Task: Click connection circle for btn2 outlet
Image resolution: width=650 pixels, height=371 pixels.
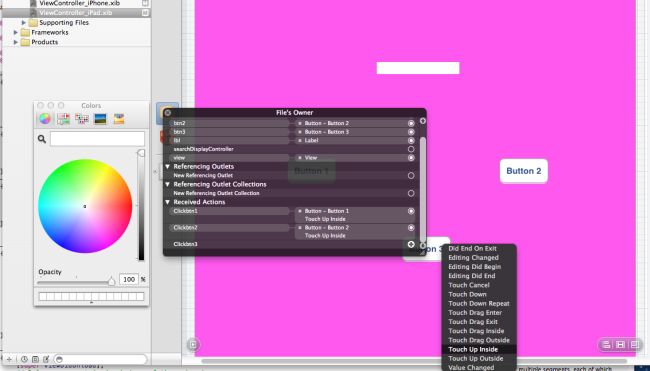Action: (x=411, y=124)
